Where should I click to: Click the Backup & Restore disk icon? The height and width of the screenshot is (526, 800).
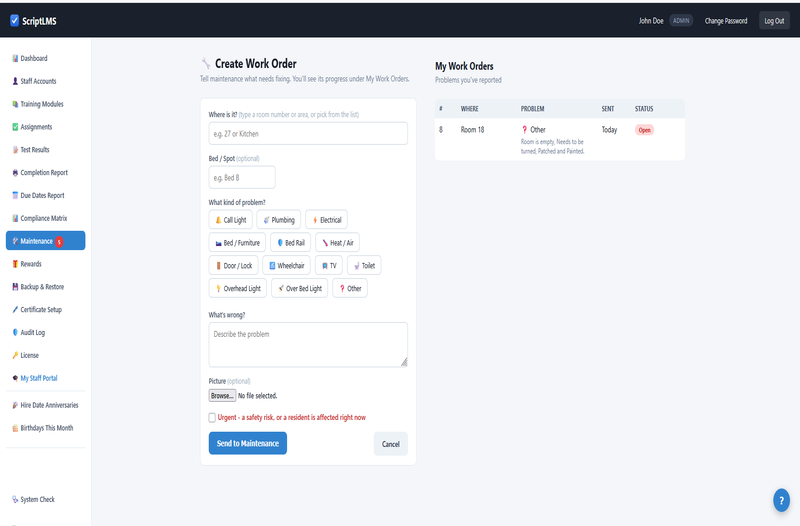[15, 287]
